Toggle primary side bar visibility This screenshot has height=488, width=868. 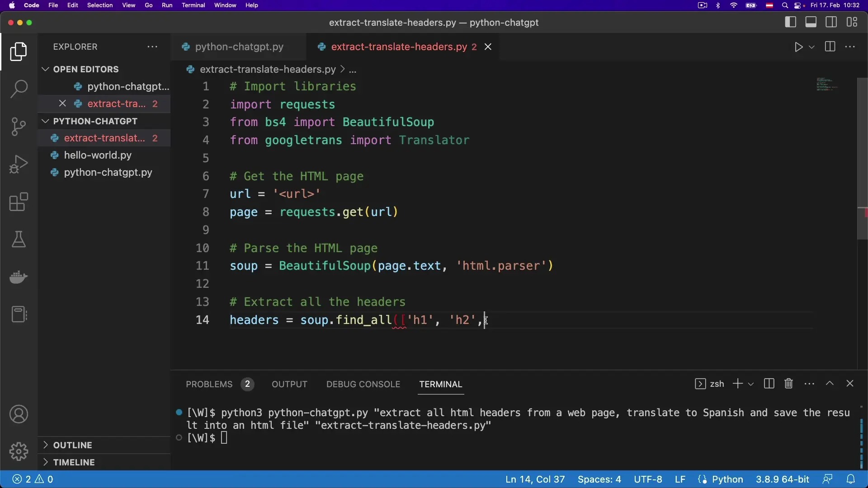pyautogui.click(x=791, y=22)
